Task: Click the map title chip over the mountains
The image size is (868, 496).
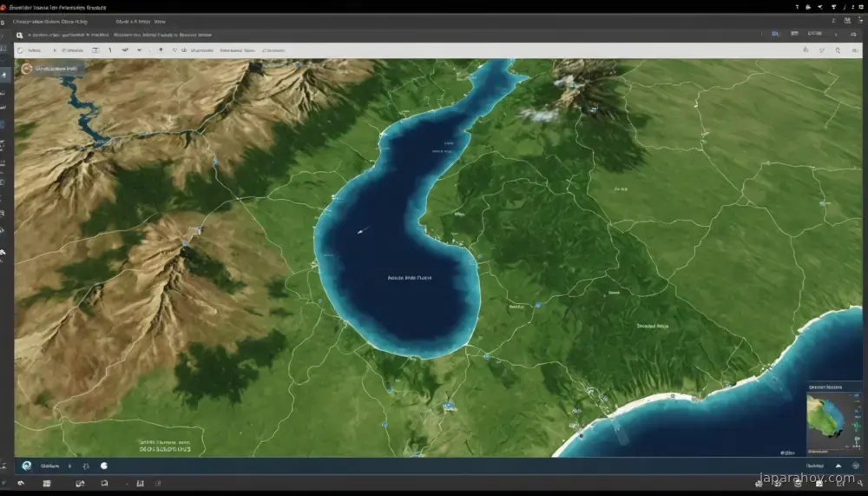Action: [51, 69]
